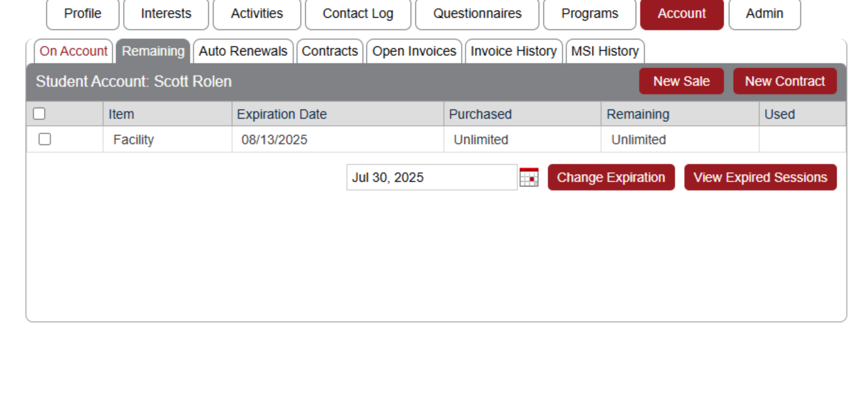Go to the Activities section
Image resolution: width=868 pixels, height=394 pixels.
(x=257, y=14)
